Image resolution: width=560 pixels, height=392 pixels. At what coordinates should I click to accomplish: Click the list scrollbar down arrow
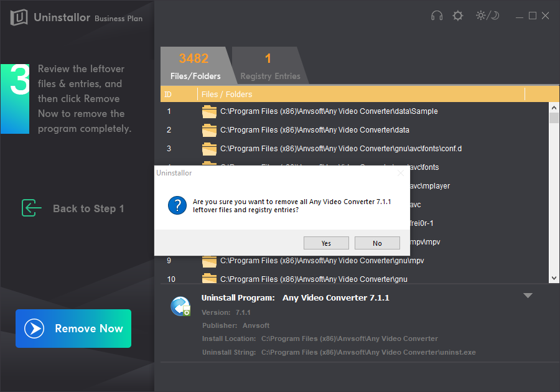(554, 278)
